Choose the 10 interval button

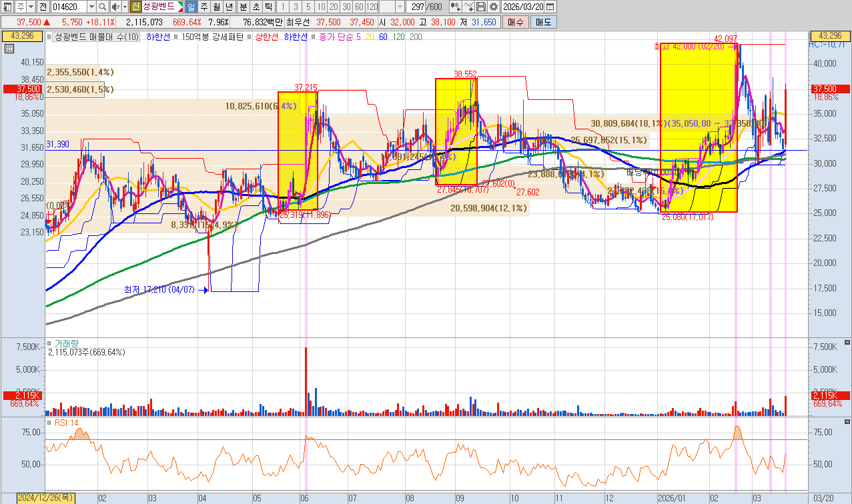pyautogui.click(x=320, y=7)
